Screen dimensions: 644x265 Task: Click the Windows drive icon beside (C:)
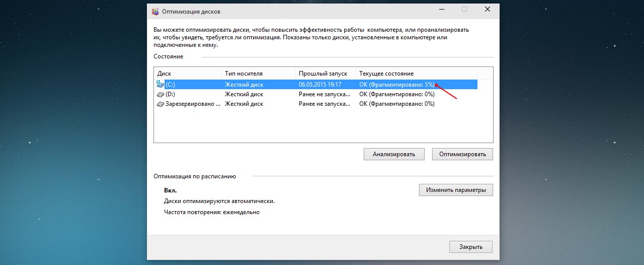tap(160, 84)
